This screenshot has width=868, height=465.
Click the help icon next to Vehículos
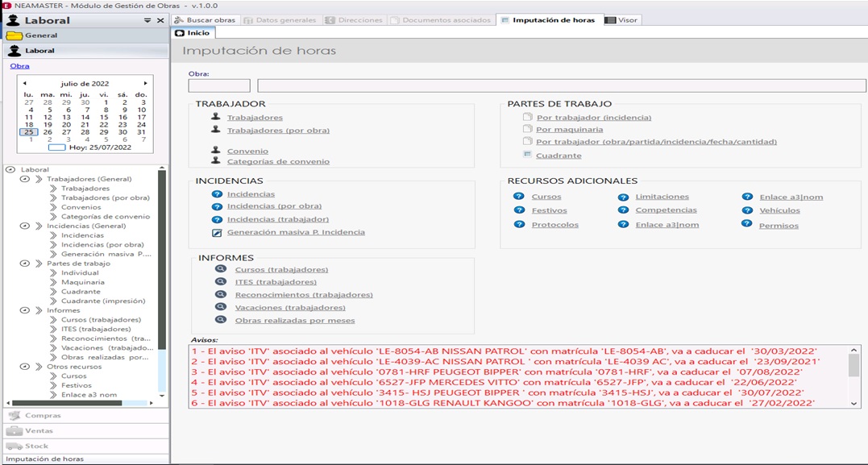point(746,210)
